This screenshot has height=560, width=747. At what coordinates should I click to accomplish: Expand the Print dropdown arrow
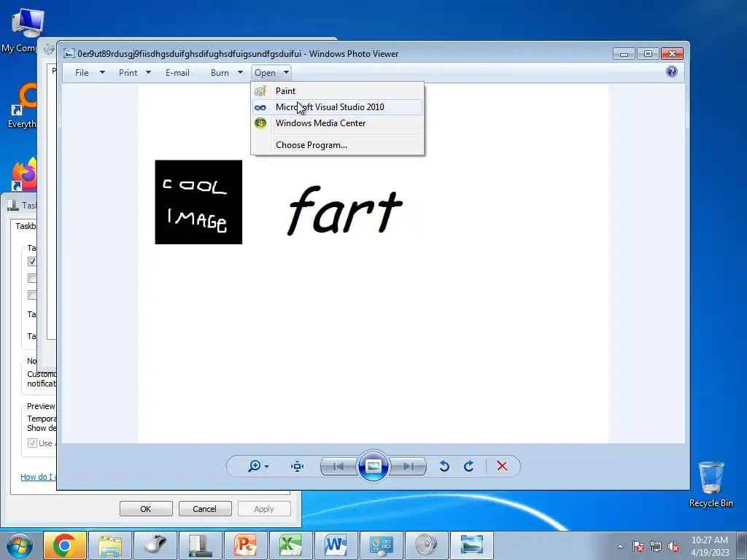pyautogui.click(x=148, y=72)
